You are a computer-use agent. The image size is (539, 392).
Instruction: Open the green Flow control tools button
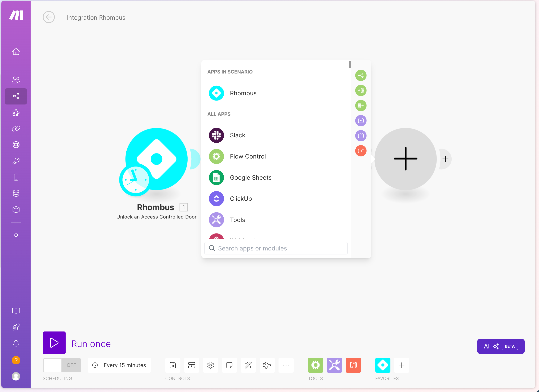pyautogui.click(x=316, y=365)
